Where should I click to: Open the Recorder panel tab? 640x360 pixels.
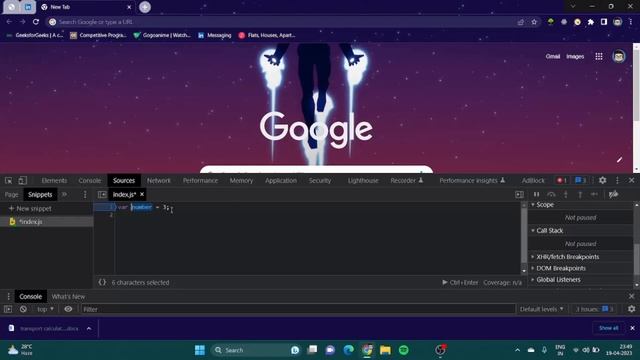click(407, 180)
